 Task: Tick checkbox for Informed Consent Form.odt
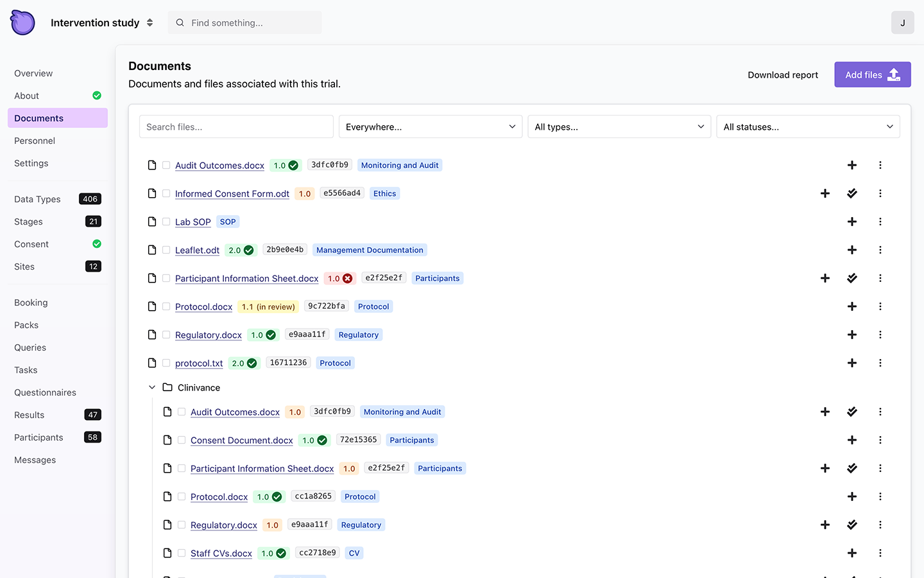pos(166,193)
